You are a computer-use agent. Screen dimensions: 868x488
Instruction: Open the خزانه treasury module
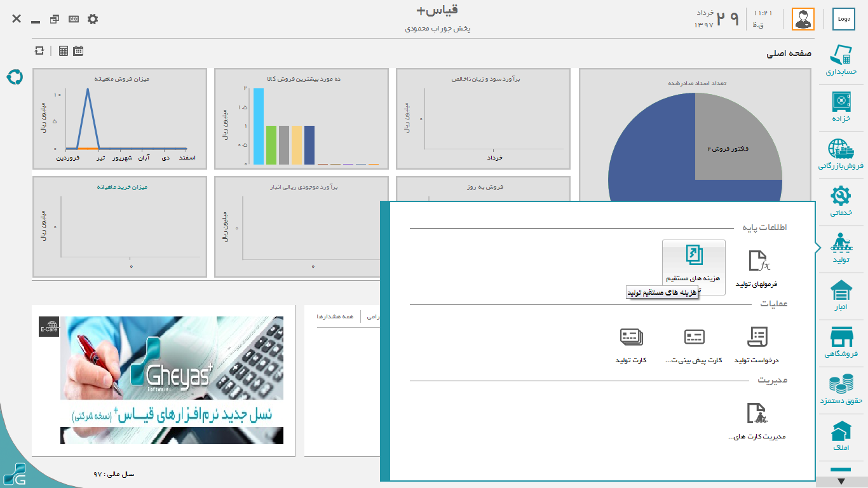[842, 107]
